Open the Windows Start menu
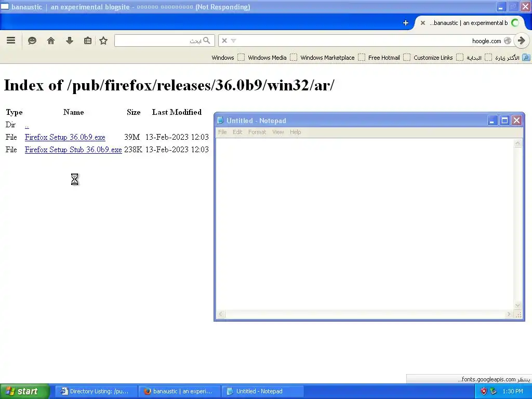 click(25, 391)
